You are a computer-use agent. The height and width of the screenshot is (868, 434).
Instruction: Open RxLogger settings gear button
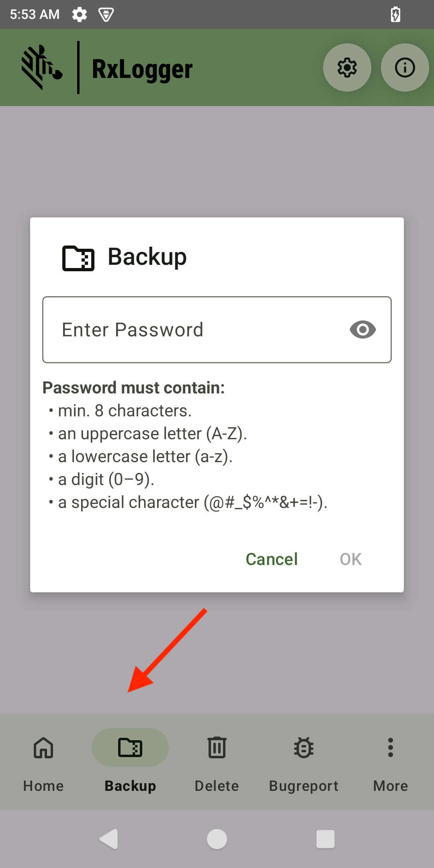pos(347,68)
